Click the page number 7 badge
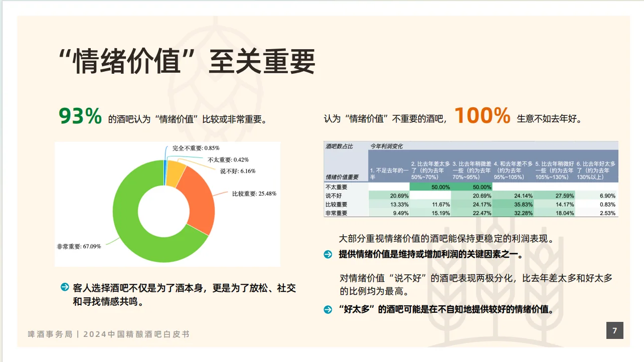This screenshot has height=362, width=644. point(615,330)
